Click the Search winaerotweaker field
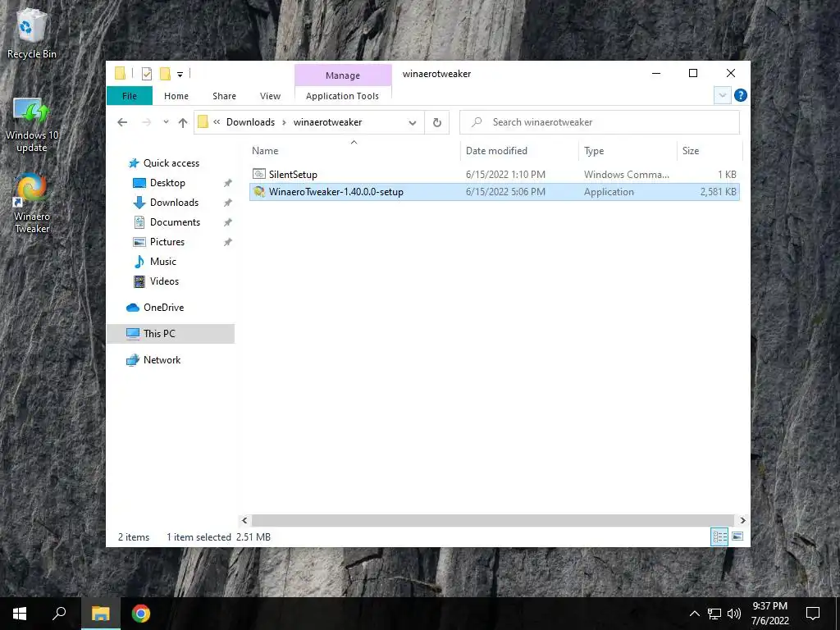 [600, 122]
